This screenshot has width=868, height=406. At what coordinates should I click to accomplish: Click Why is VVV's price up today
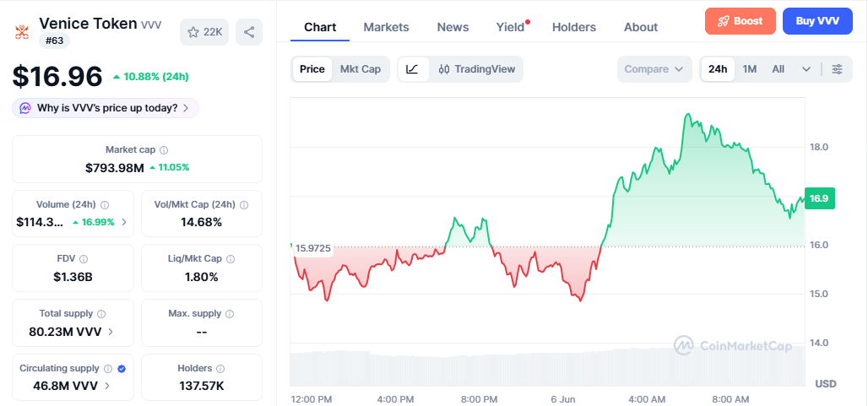107,108
